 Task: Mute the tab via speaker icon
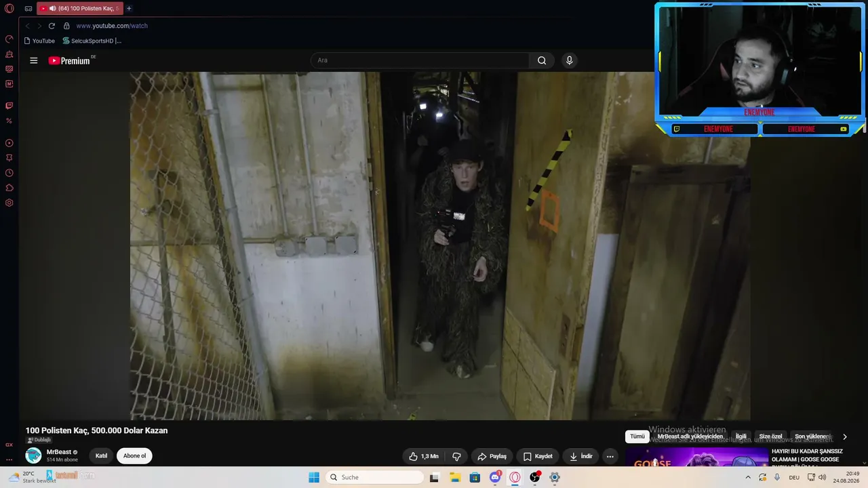click(x=52, y=9)
